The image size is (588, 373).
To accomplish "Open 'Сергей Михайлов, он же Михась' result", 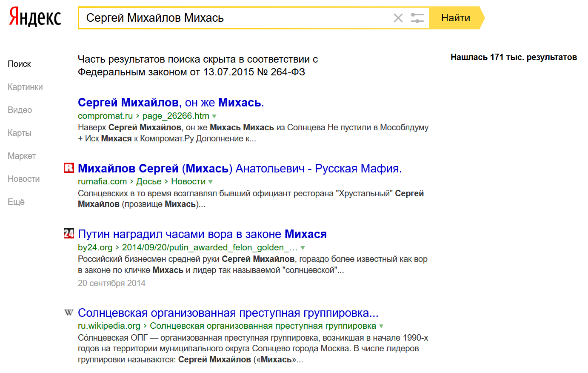I will (171, 103).
